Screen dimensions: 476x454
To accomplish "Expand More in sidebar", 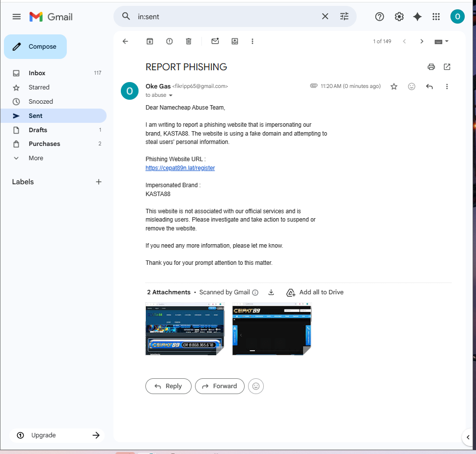I will [54, 158].
